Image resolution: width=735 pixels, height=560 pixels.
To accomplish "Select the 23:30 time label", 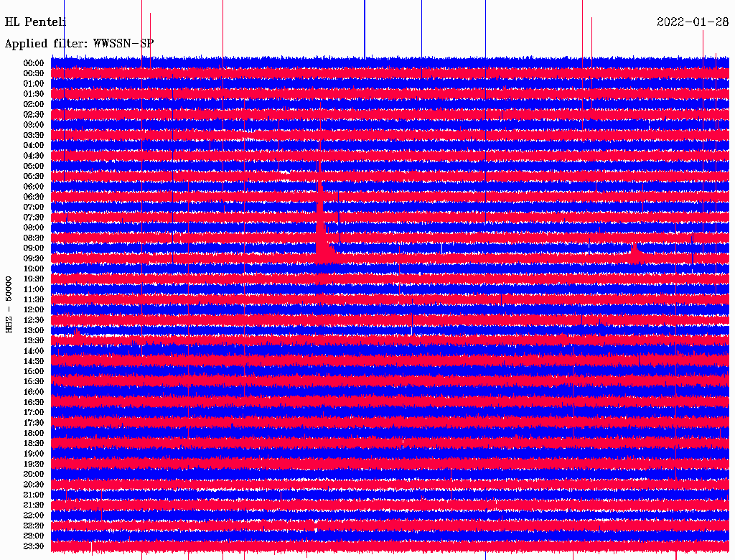I will coord(34,546).
